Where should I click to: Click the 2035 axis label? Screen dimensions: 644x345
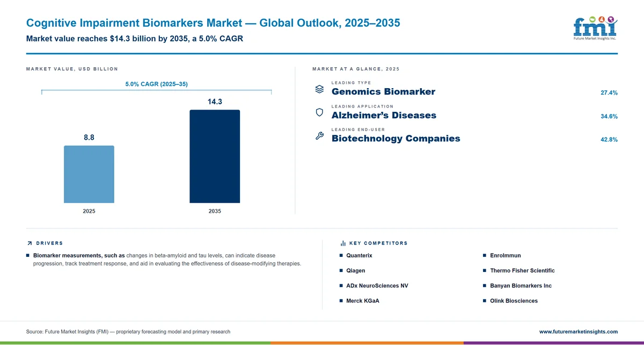click(215, 211)
